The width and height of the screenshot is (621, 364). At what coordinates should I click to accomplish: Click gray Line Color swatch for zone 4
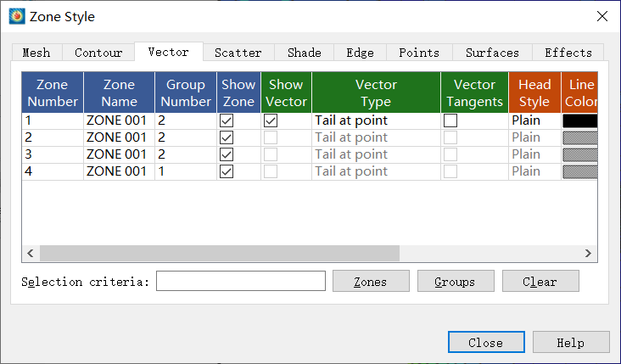coord(579,172)
